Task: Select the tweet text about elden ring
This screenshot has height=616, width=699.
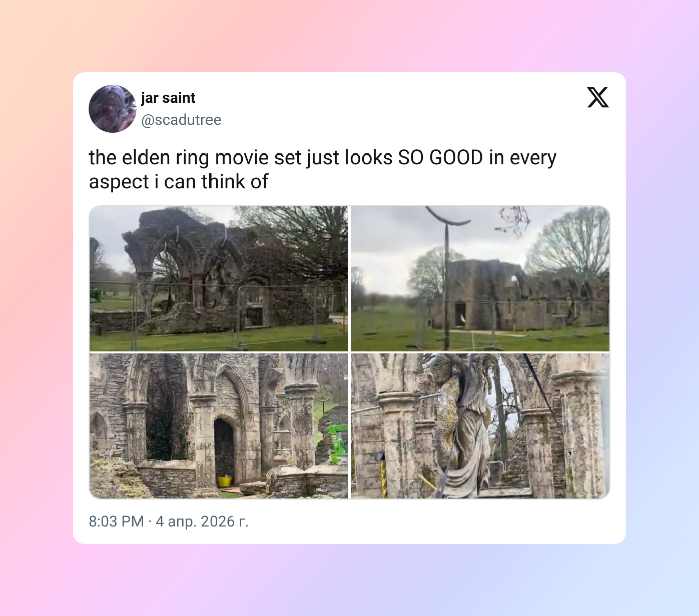Action: (x=323, y=170)
